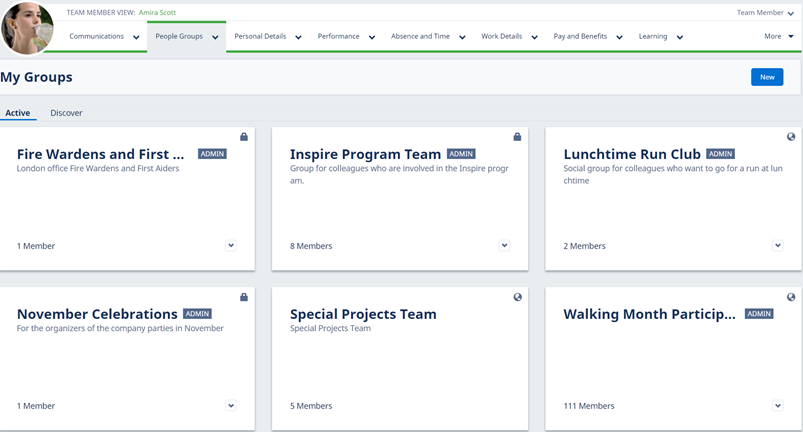Open the Pay and Benefits menu
Viewport: 803px width, 432px height.
click(x=588, y=36)
